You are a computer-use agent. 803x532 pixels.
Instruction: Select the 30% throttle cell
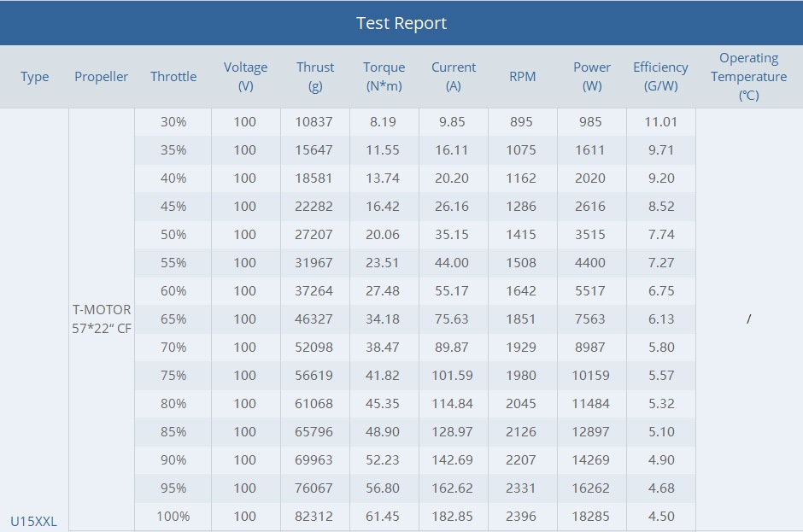point(173,122)
